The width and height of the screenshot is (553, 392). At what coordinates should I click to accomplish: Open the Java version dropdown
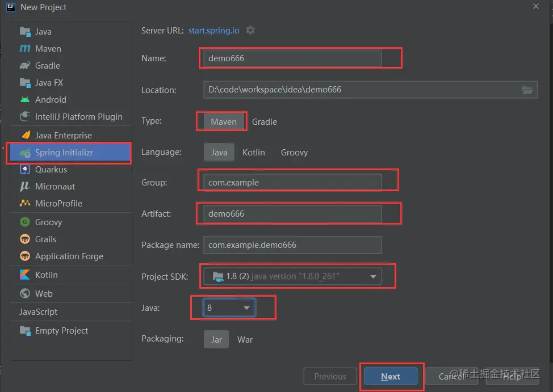[229, 307]
